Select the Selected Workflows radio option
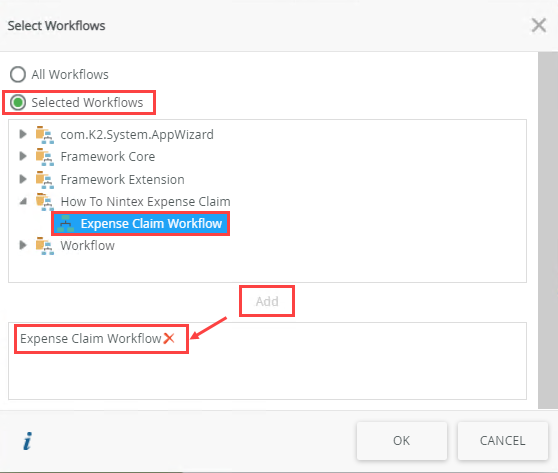 18,103
